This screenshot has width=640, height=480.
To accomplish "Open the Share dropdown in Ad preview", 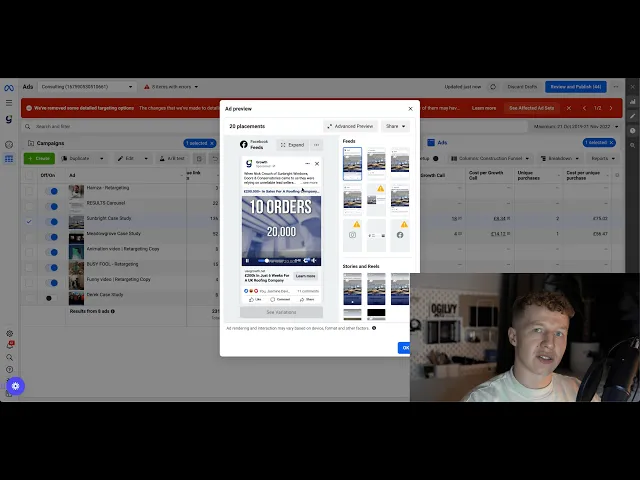I will pyautogui.click(x=395, y=126).
